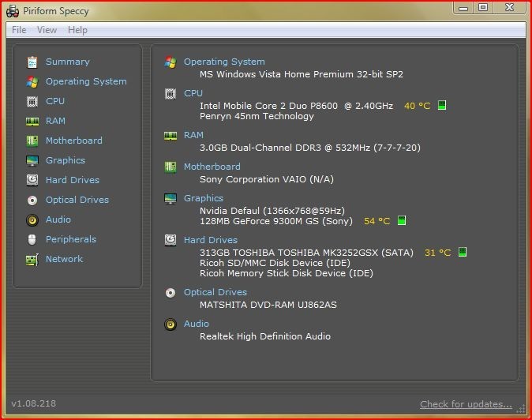
Task: Click the CPU heading link in summary
Action: click(193, 93)
